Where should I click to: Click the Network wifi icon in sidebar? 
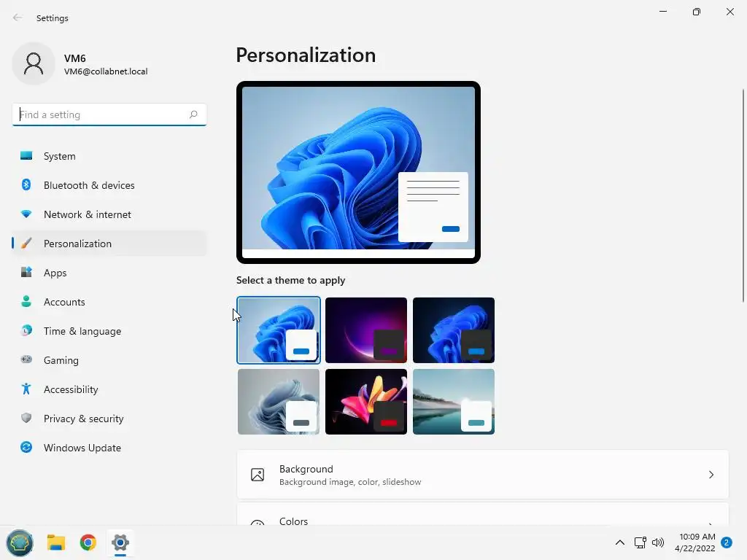click(26, 214)
